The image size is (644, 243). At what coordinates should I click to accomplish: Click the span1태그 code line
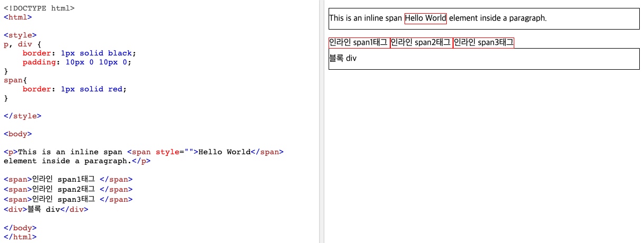(x=68, y=180)
